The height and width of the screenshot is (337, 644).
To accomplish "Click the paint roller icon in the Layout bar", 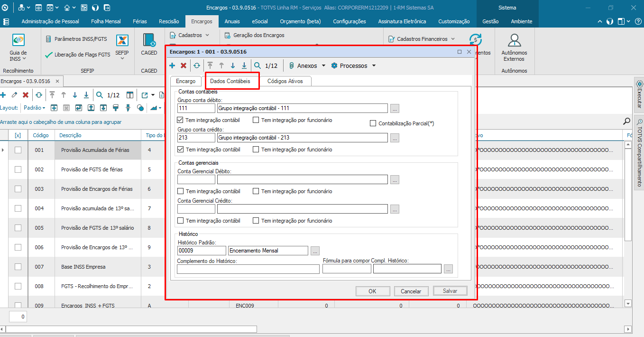I will tap(115, 108).
